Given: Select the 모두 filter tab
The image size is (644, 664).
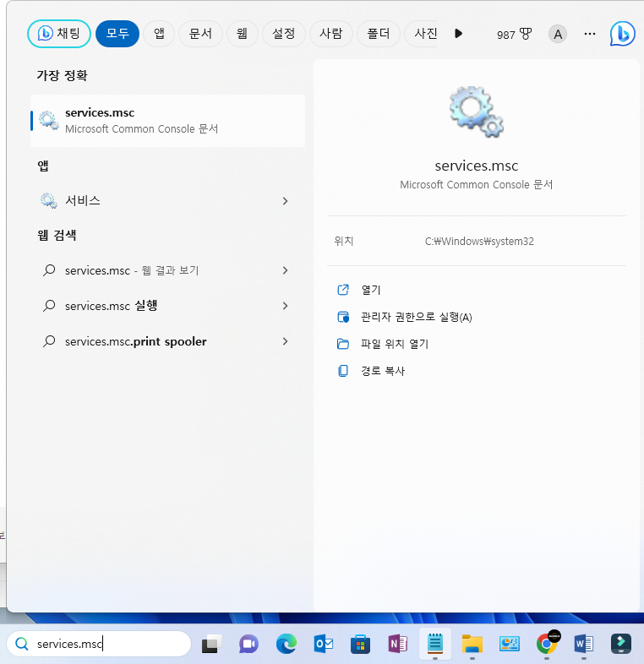Looking at the screenshot, I should [117, 34].
